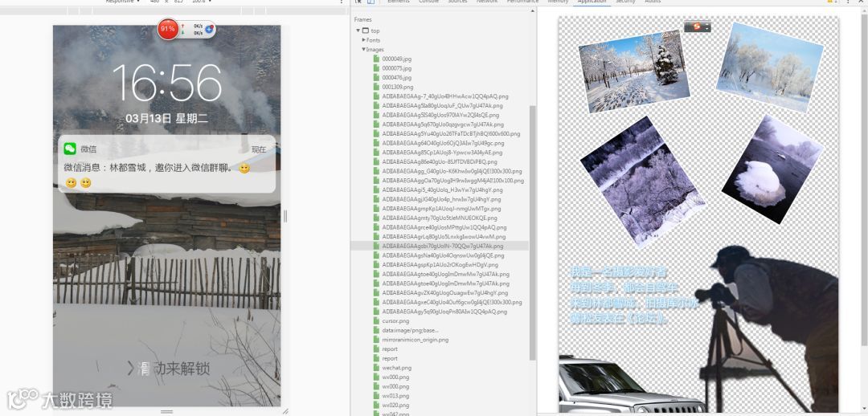Screen dimensions: 868x416
Task: Click the device viewport side resize handle
Action: click(285, 216)
